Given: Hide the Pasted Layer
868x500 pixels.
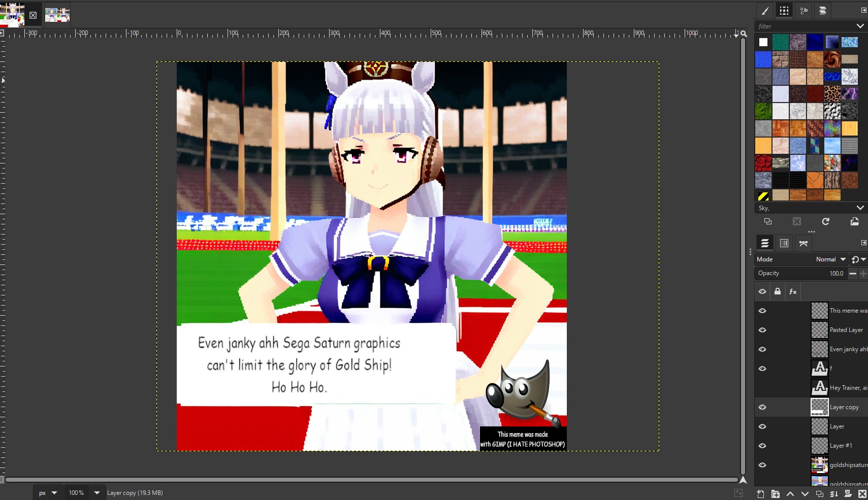Looking at the screenshot, I should click(762, 330).
